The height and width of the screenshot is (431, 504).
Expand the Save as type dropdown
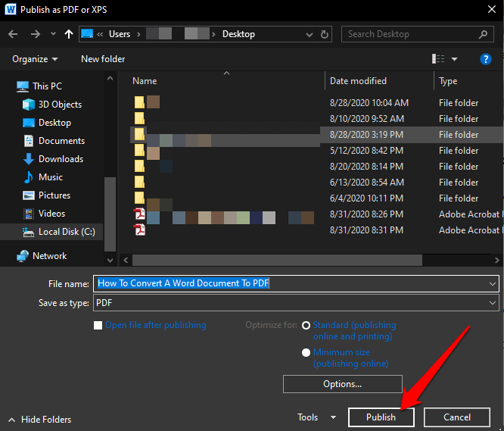pyautogui.click(x=493, y=303)
